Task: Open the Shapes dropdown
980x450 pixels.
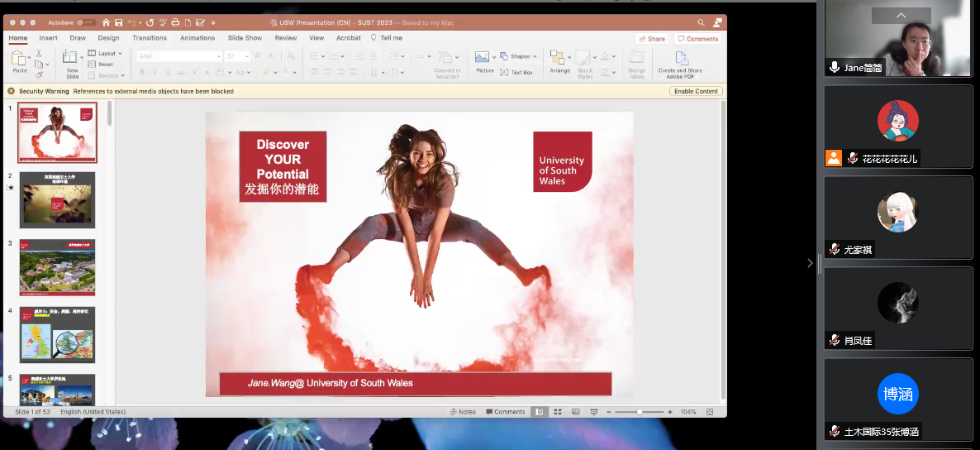Action: (519, 56)
